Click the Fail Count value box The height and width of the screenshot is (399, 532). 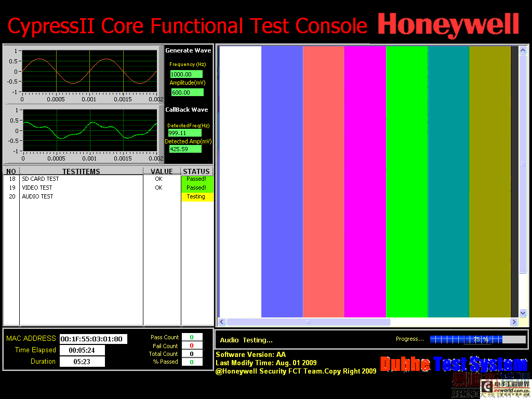(x=192, y=345)
